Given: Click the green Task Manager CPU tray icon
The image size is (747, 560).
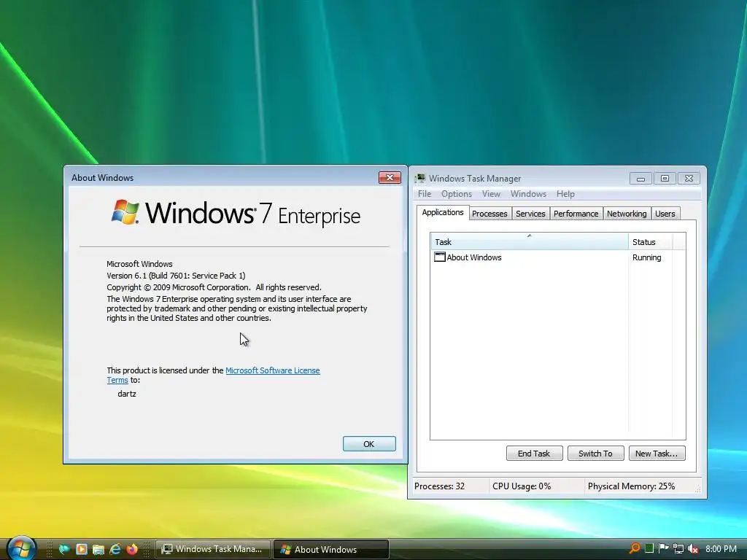Looking at the screenshot, I should (649, 548).
